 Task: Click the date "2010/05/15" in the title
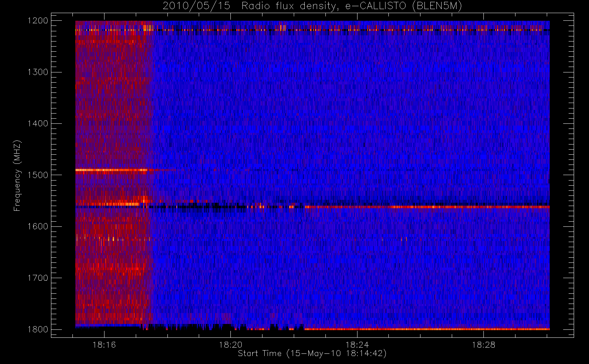pyautogui.click(x=196, y=6)
